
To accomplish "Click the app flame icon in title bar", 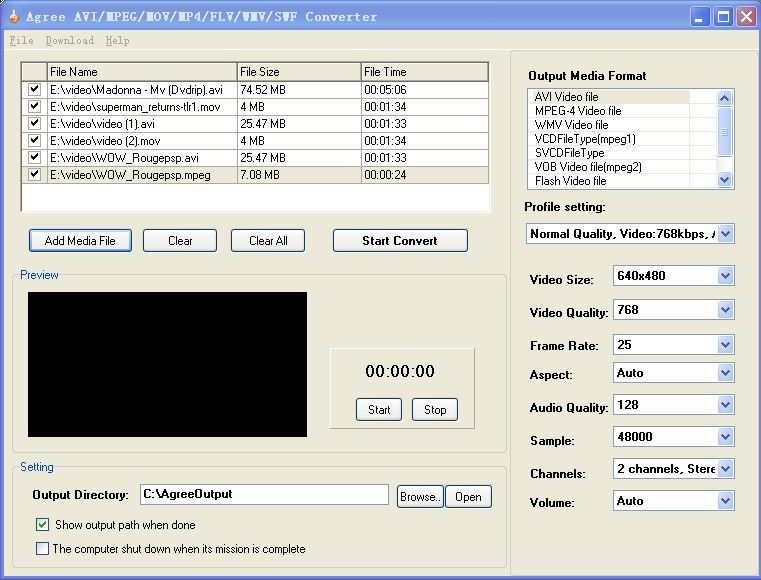I will click(x=13, y=16).
